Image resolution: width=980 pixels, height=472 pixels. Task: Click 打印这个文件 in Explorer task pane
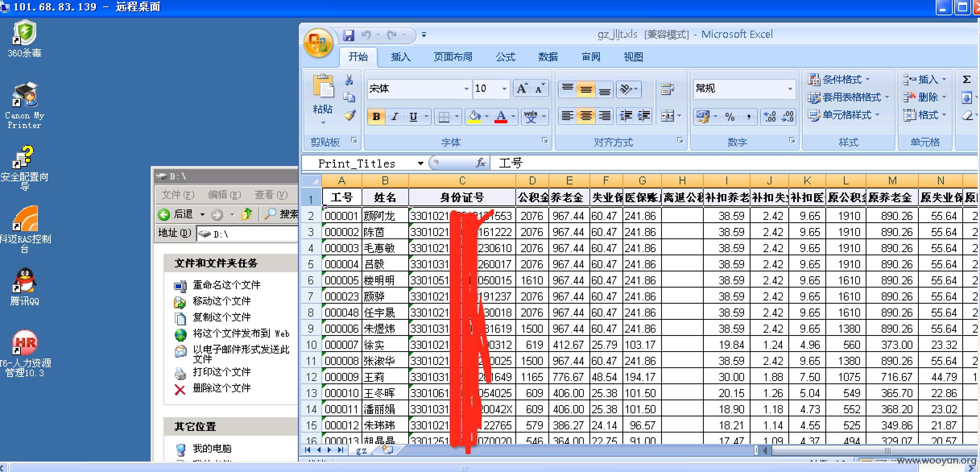point(221,372)
